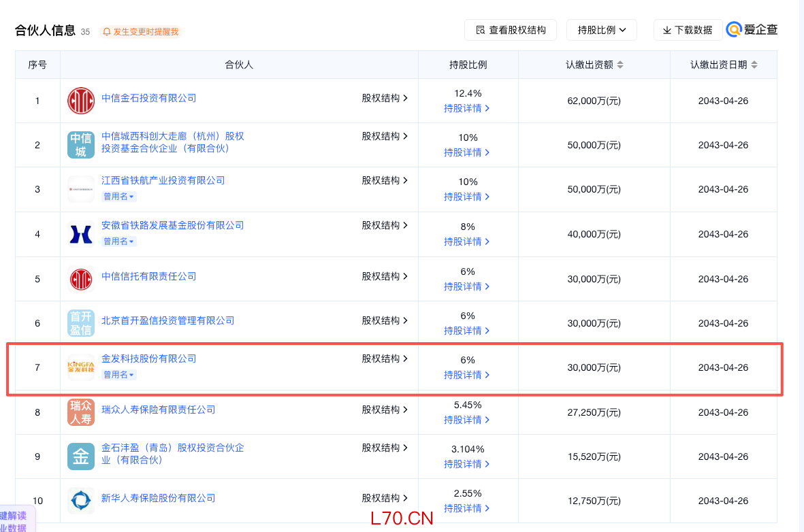Open 北京首开盈信投资管理有限公司 link
The width and height of the screenshot is (804, 532).
point(167,320)
